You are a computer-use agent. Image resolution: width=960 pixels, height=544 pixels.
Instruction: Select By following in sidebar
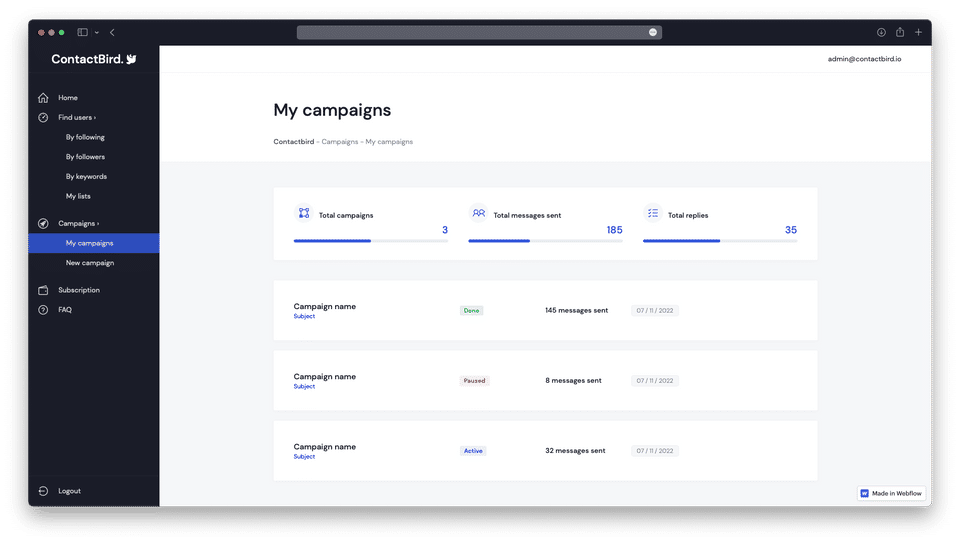coord(85,137)
